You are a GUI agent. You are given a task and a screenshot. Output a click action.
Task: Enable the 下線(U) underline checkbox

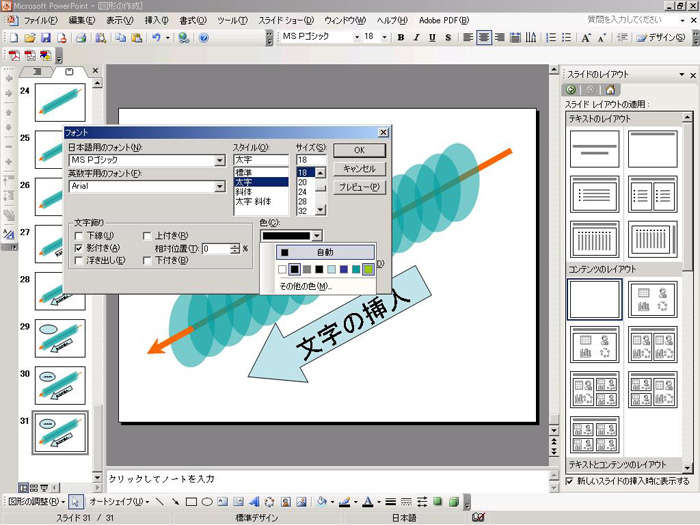[x=79, y=236]
